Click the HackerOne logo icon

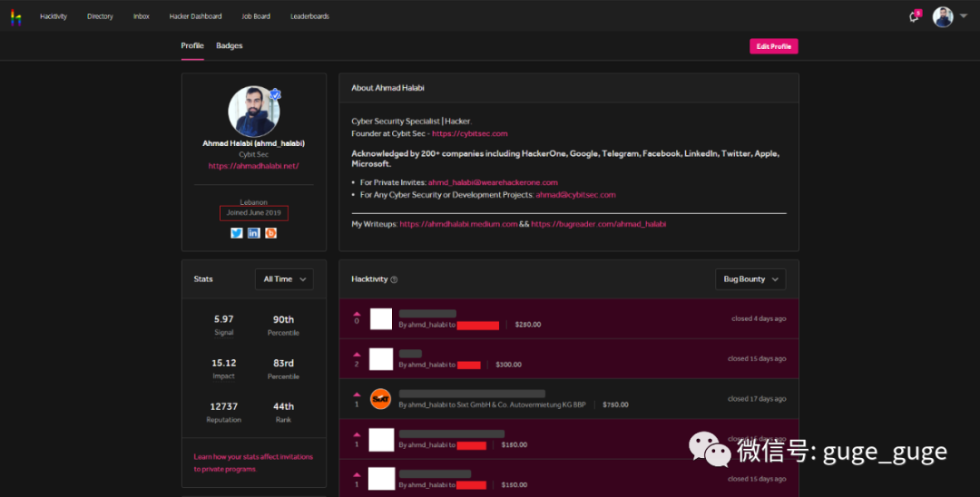[15, 17]
